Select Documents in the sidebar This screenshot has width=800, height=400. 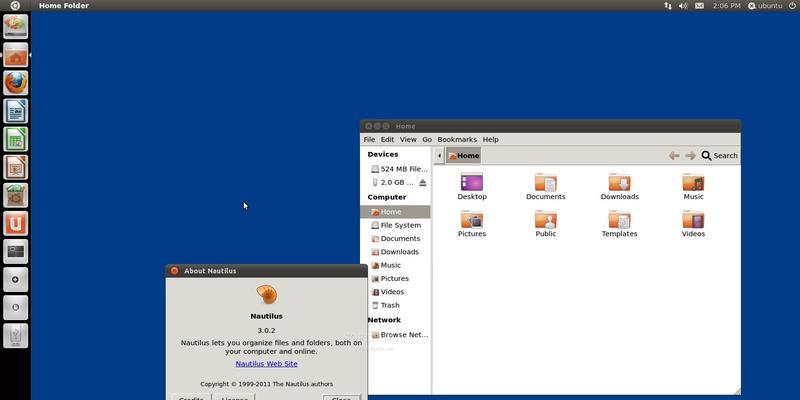pyautogui.click(x=395, y=238)
